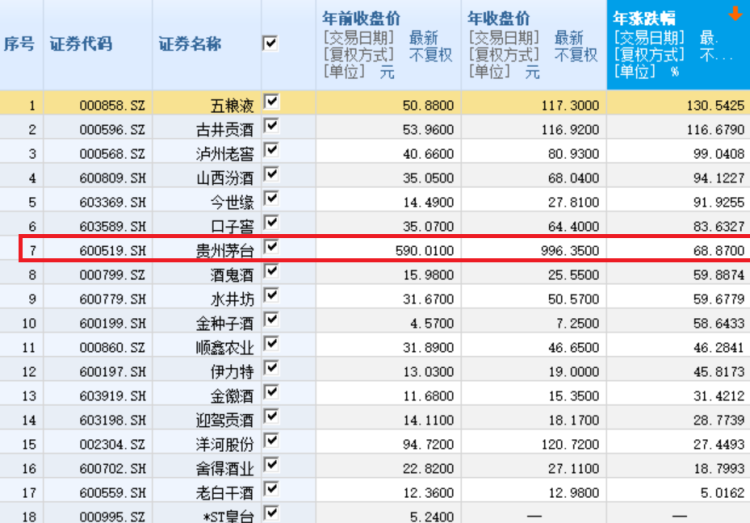Viewport: 750px width, 523px height.
Task: Toggle the checkbox for 山西汾酒
Action: tap(271, 175)
